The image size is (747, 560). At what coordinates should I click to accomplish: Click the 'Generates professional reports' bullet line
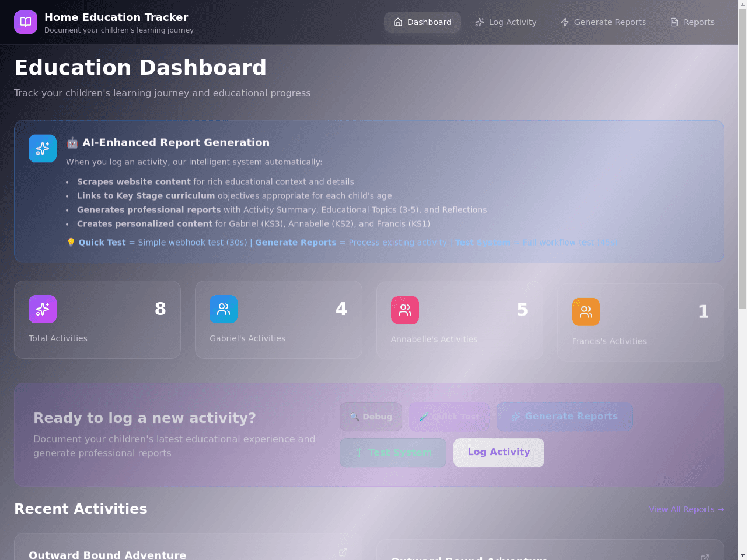tap(282, 210)
